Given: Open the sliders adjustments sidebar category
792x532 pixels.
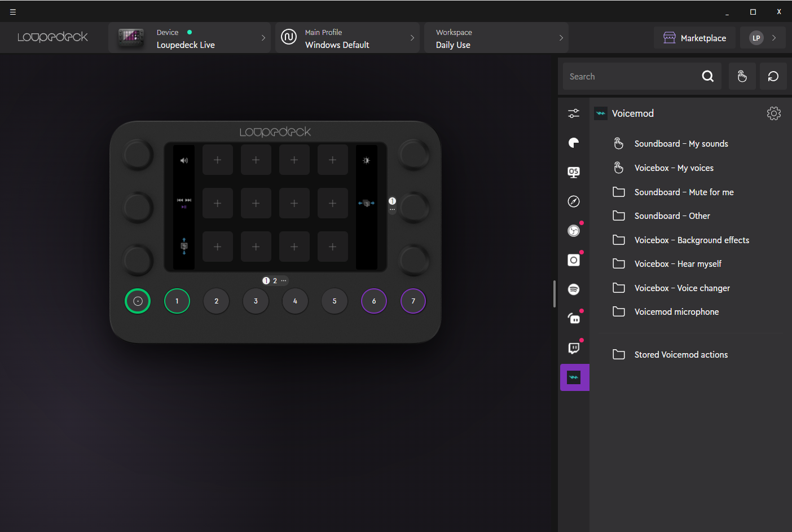Looking at the screenshot, I should click(574, 113).
